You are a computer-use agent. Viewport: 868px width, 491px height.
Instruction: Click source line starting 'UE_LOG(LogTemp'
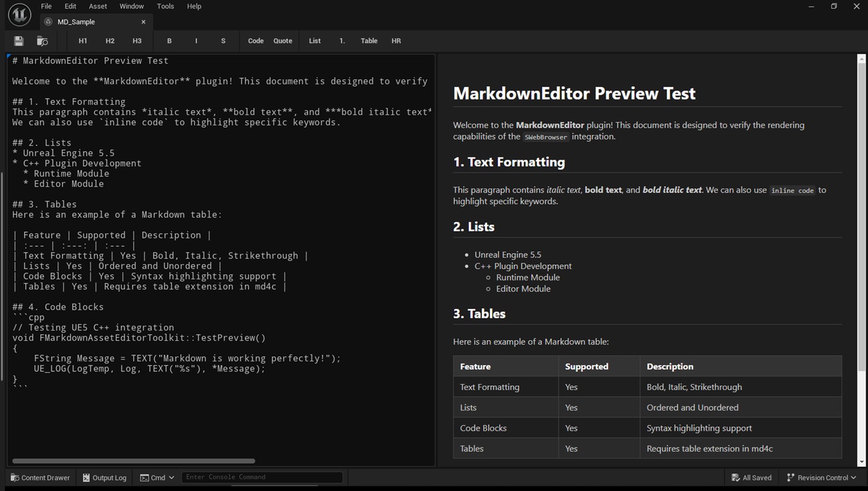pyautogui.click(x=150, y=369)
